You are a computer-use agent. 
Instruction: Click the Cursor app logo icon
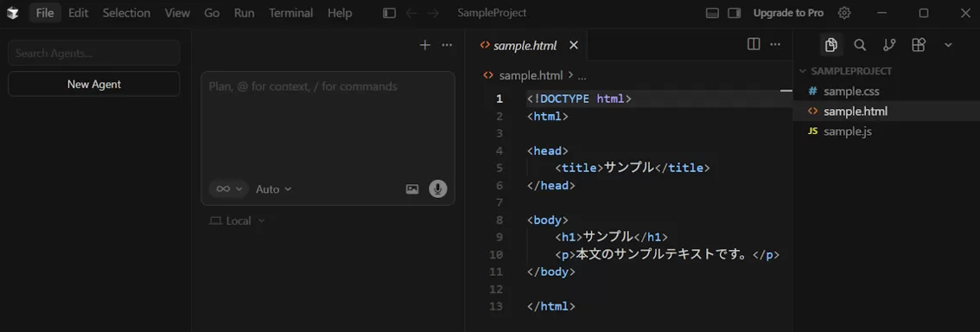12,13
